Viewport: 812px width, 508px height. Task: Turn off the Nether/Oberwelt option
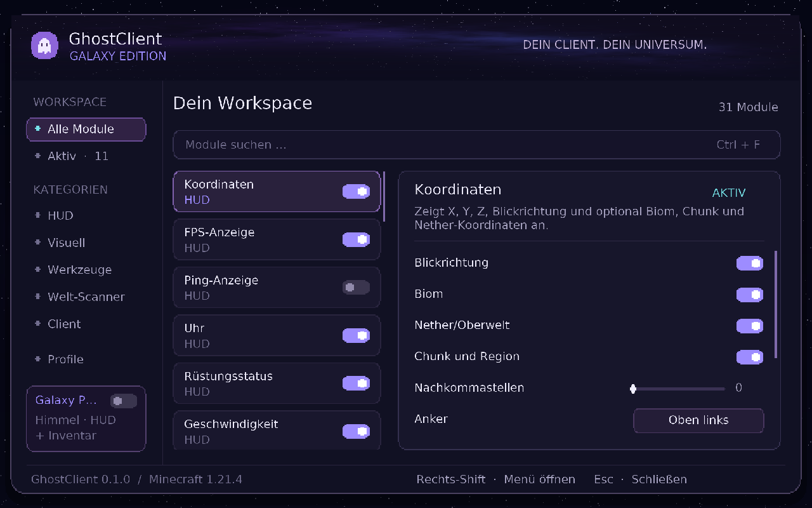749,325
